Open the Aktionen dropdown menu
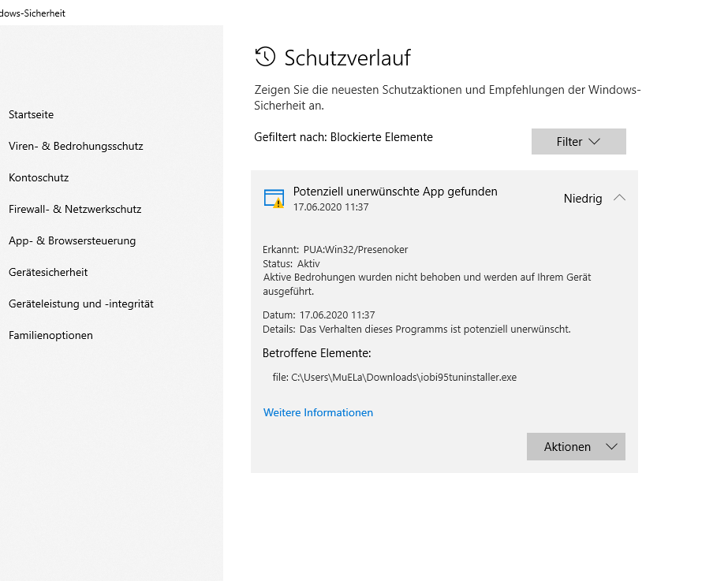728x581 pixels. pos(576,446)
